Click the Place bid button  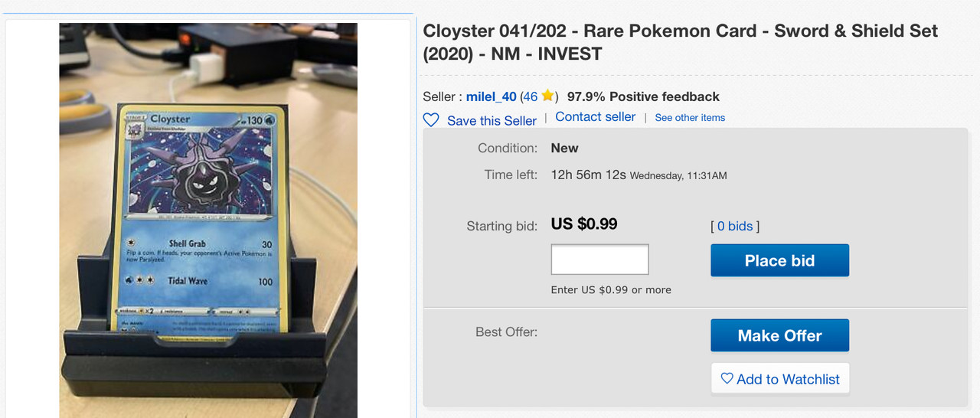click(x=779, y=260)
